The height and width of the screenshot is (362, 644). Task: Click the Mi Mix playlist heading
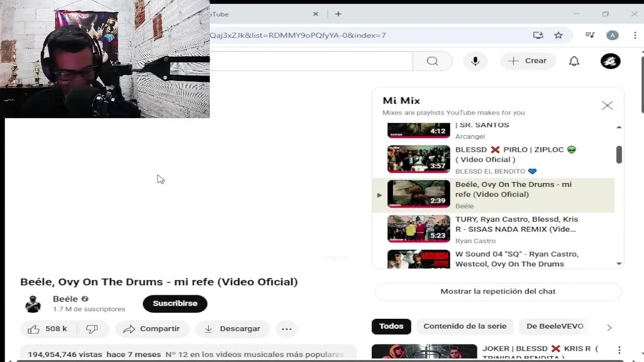coord(401,101)
